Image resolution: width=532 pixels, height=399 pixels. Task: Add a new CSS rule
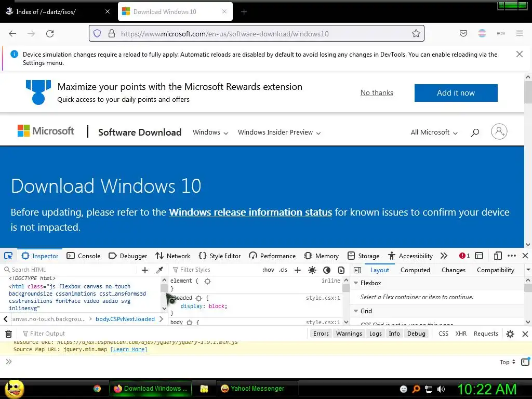(x=298, y=270)
